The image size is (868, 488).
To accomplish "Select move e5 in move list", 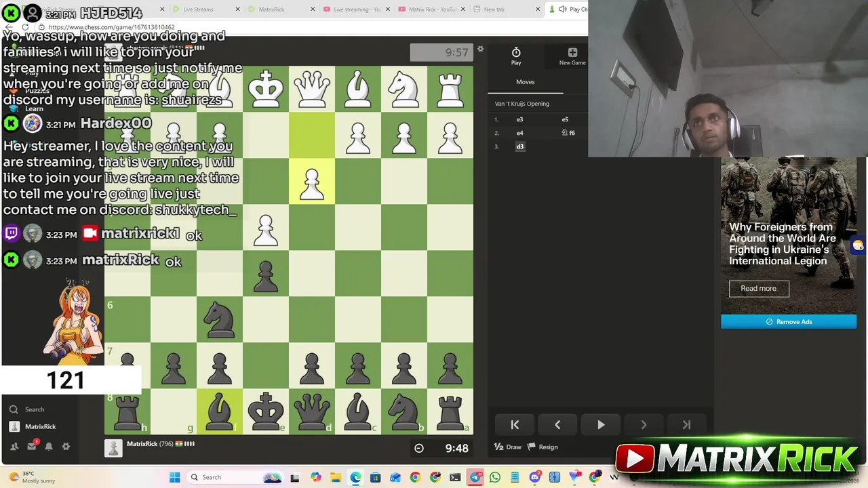I will 565,119.
